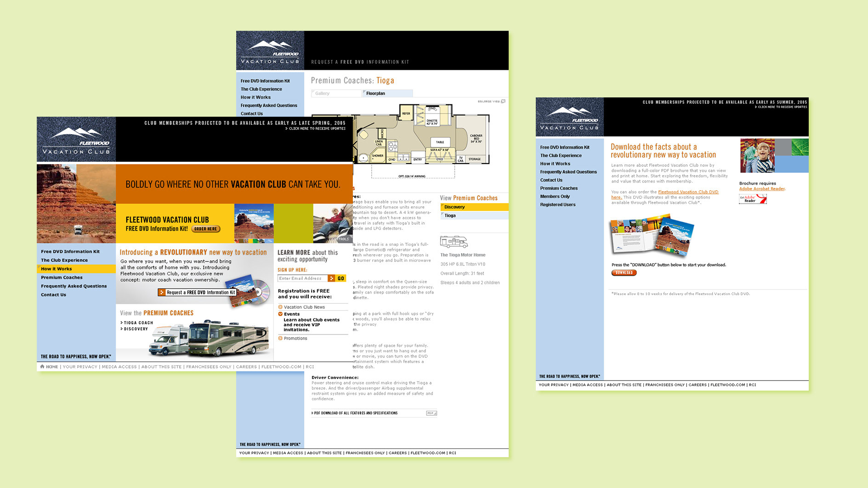Click the Enter Email Address field
The width and height of the screenshot is (868, 488).
coord(302,278)
